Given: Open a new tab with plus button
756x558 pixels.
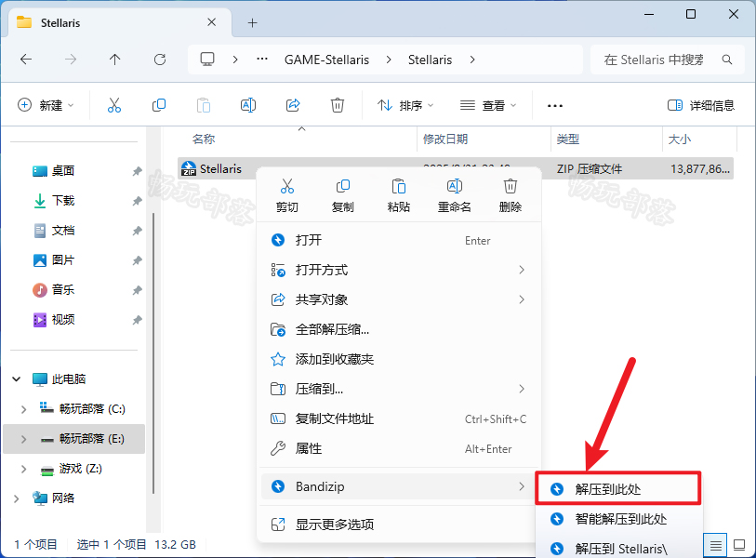Looking at the screenshot, I should 252,22.
